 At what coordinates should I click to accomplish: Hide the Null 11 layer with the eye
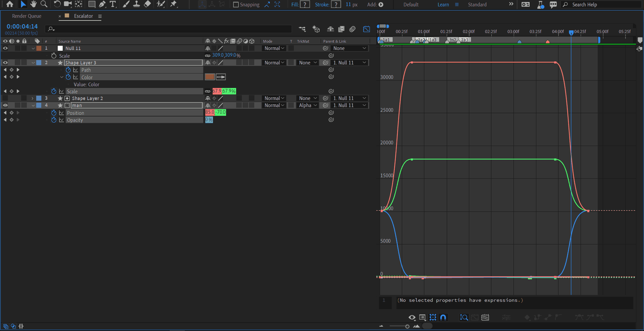[x=5, y=48]
